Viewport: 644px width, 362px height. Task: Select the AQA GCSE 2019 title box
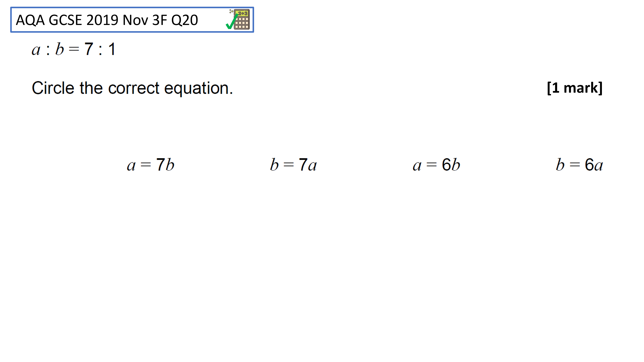tap(132, 20)
